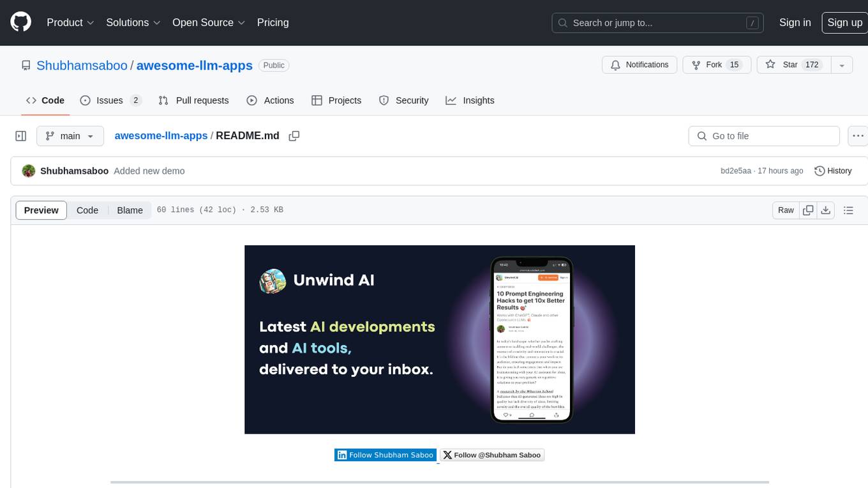Screen dimensions: 868x488
Task: Click the Sign in link
Action: [x=795, y=22]
